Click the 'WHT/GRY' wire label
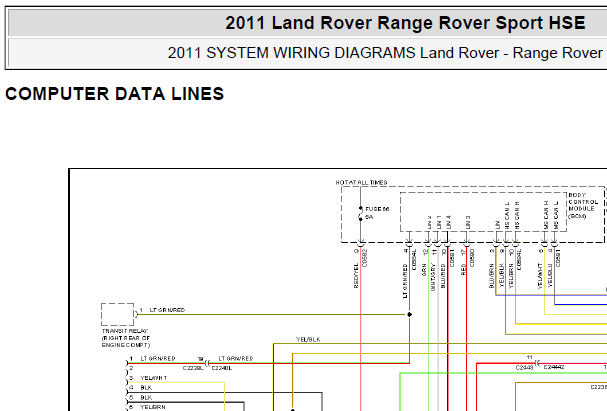Viewport: 607px width, 411px height. [x=433, y=277]
